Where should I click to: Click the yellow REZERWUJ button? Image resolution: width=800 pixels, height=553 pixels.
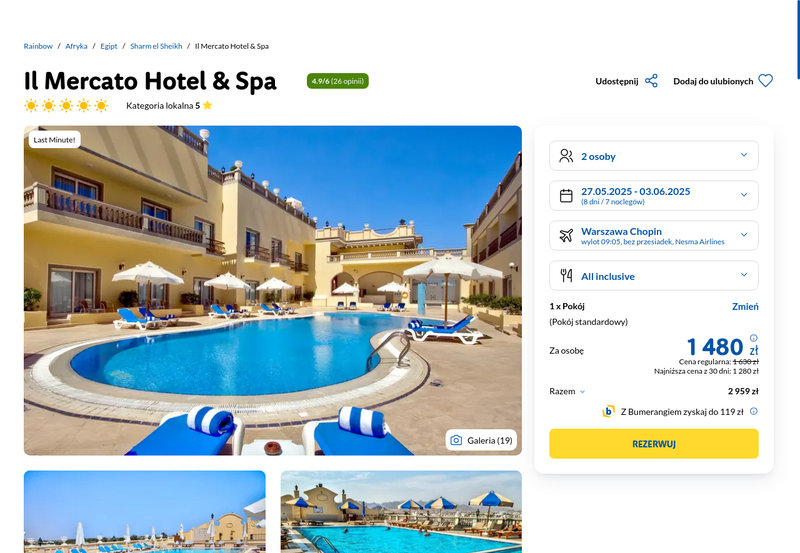click(x=654, y=444)
